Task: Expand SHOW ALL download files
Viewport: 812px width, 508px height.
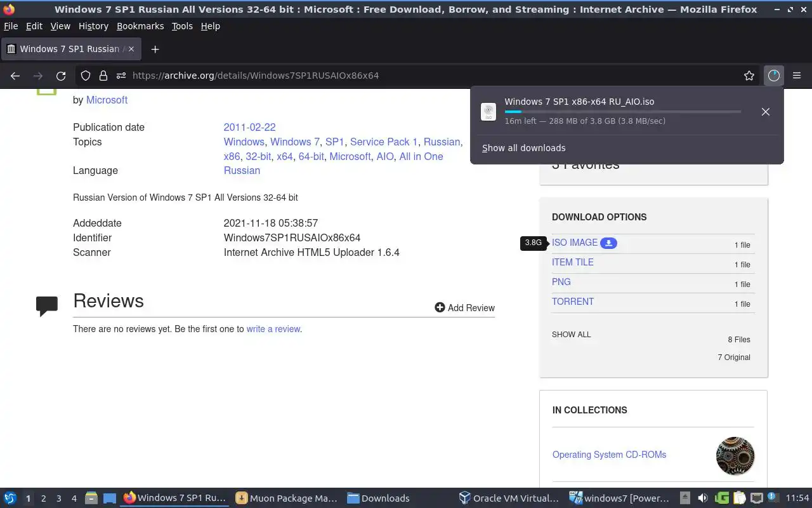Action: coord(571,335)
